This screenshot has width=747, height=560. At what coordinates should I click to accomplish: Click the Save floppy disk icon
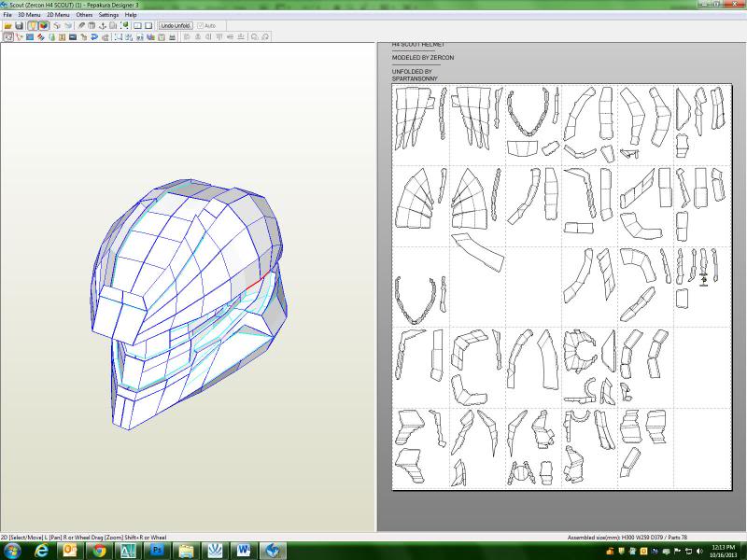pos(19,26)
